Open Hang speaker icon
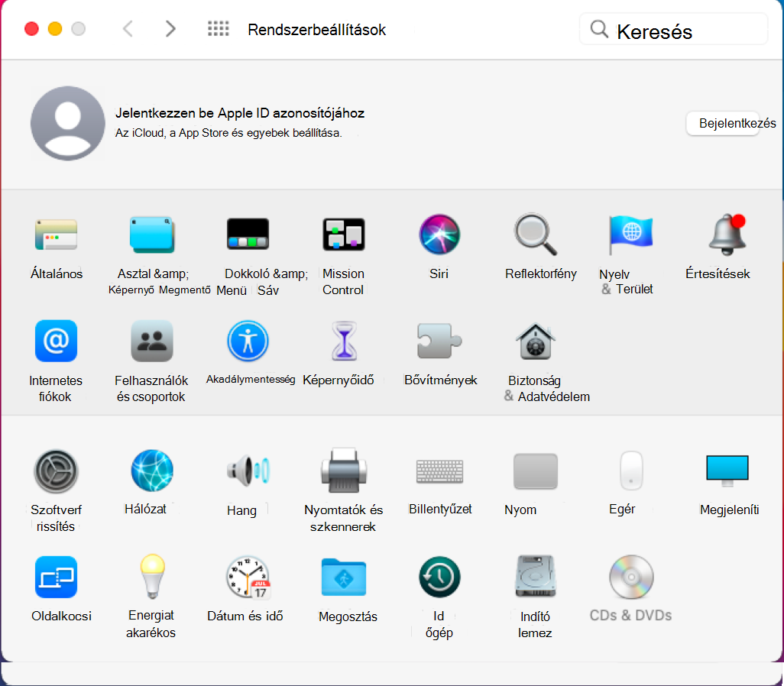The width and height of the screenshot is (784, 686). point(248,471)
